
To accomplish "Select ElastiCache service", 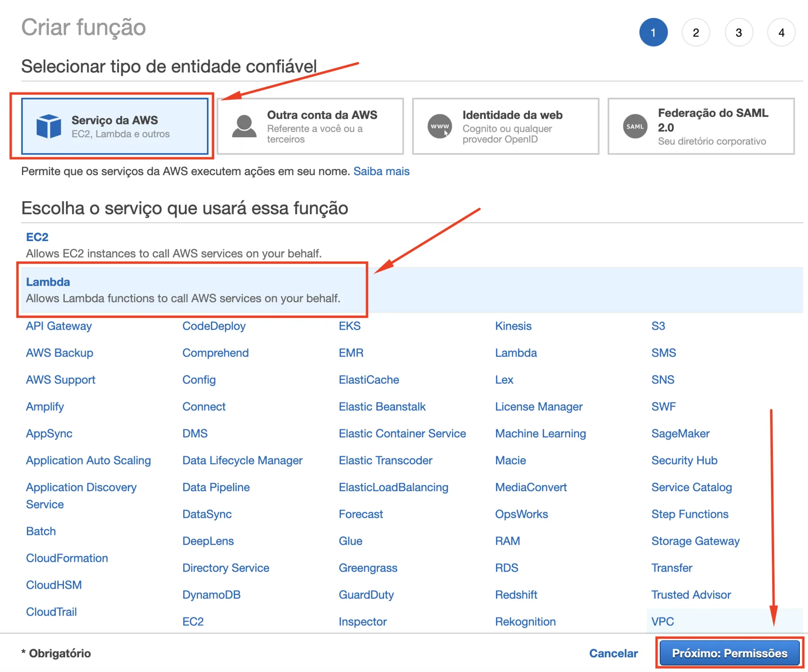I will [x=369, y=379].
